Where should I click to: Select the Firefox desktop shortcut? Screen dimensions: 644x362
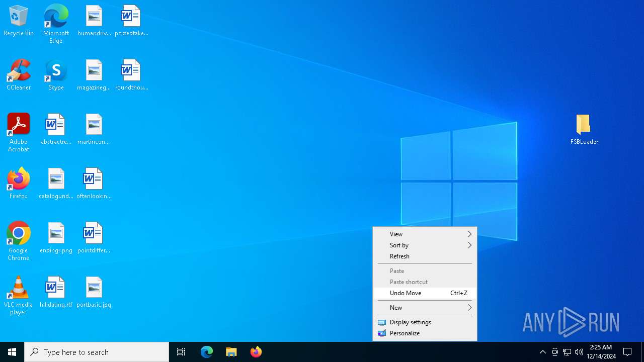pos(19,184)
